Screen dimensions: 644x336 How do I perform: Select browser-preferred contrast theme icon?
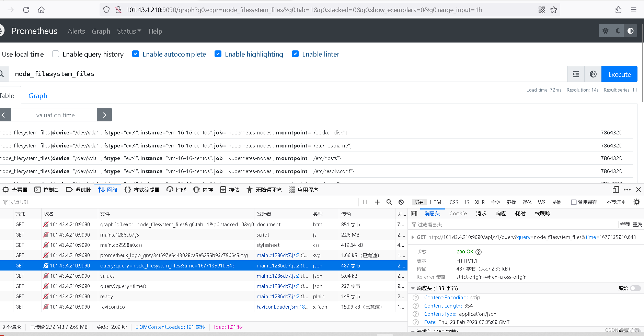[631, 31]
